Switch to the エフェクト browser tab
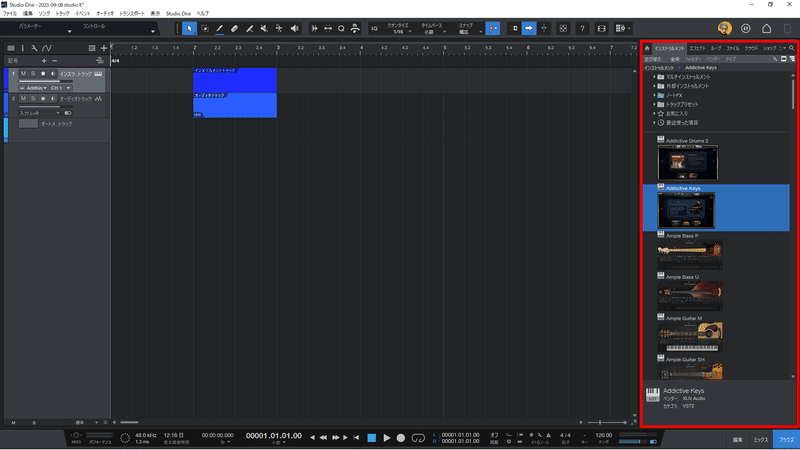The height and width of the screenshot is (450, 800). point(697,48)
